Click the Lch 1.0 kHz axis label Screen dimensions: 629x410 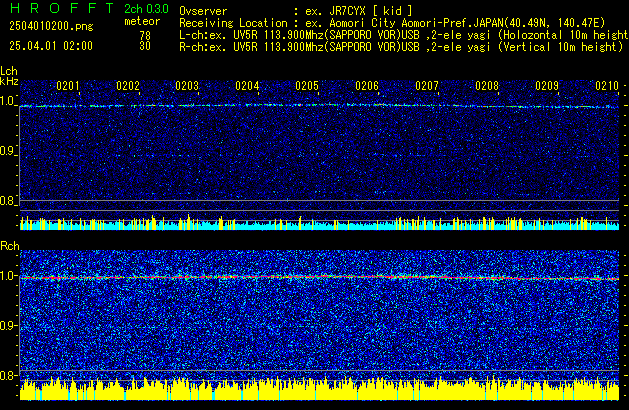pyautogui.click(x=7, y=101)
